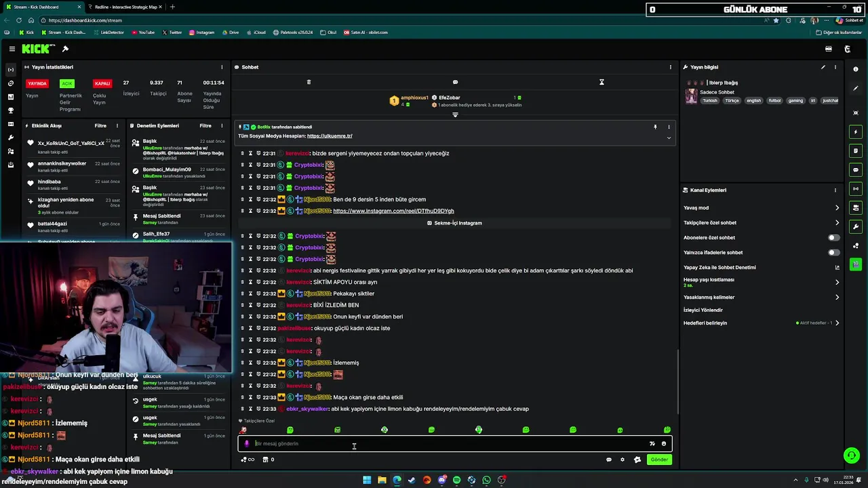Expand Hedefleri belirleyin arrow
This screenshot has height=488, width=868.
pos(837,323)
